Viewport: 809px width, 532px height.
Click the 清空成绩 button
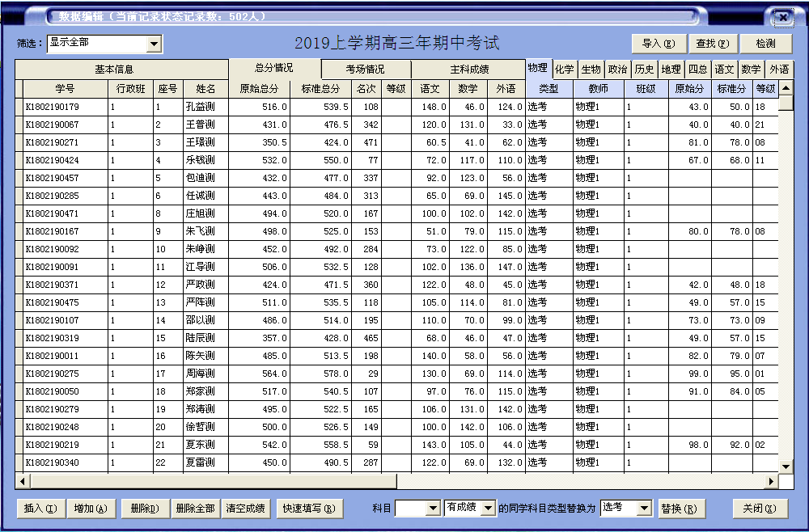pos(246,509)
